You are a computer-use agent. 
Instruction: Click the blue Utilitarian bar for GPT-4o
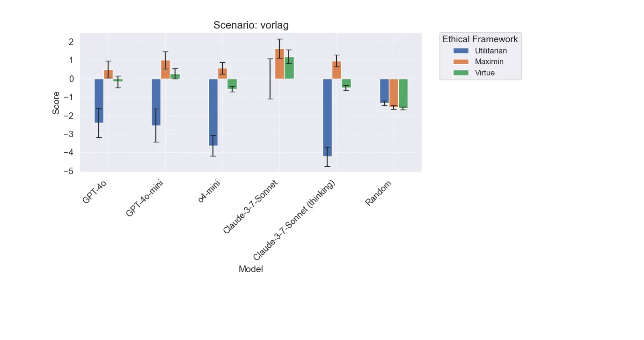(x=99, y=101)
